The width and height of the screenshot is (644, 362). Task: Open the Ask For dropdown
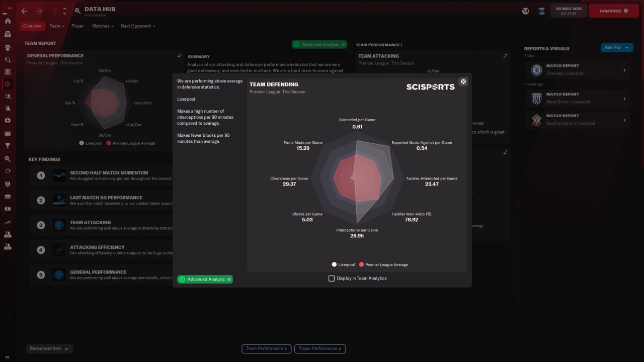tap(617, 47)
